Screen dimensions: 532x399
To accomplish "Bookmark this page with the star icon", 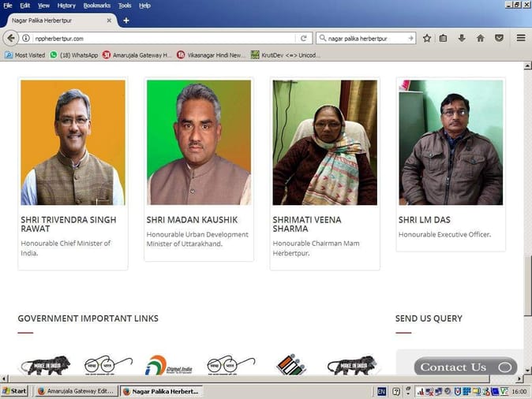I will [427, 39].
